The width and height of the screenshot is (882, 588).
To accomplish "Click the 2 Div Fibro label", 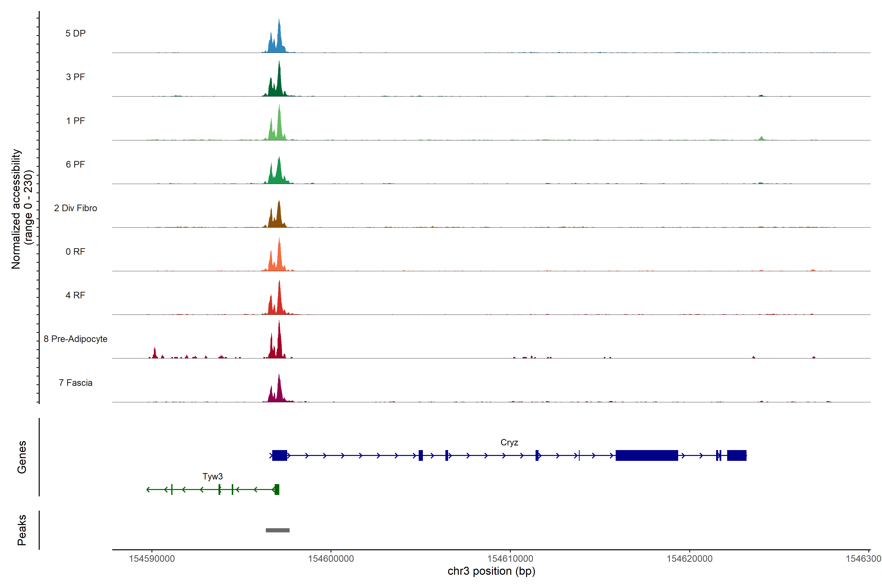I will tap(75, 208).
